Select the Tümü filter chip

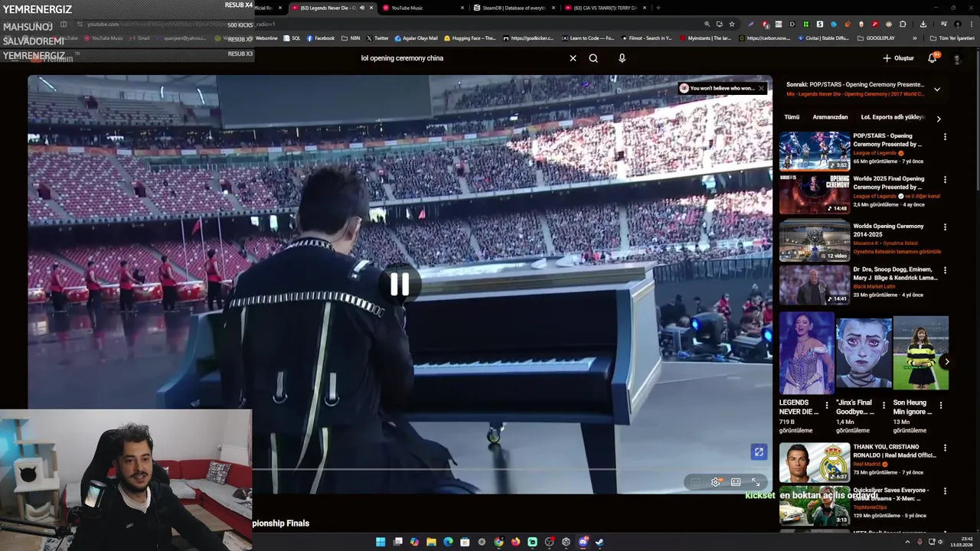[x=792, y=117]
